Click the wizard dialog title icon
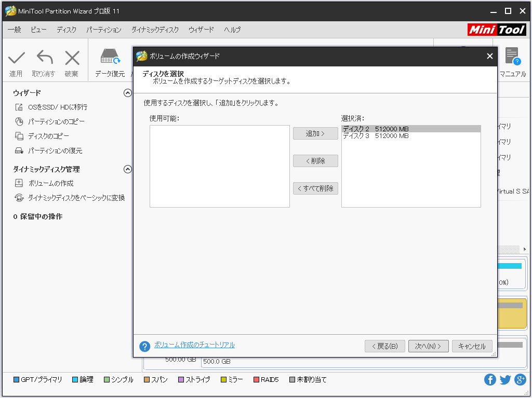Screen dimensions: 532x398 [x=141, y=56]
